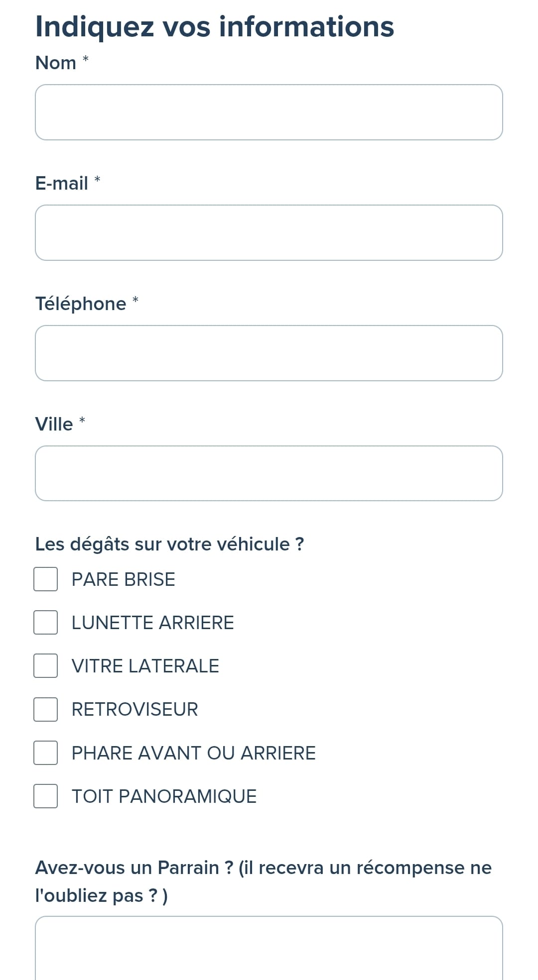This screenshot has height=980, width=538.
Task: Click the "LUNETTE ARRIERE" option label text
Action: [x=153, y=623]
